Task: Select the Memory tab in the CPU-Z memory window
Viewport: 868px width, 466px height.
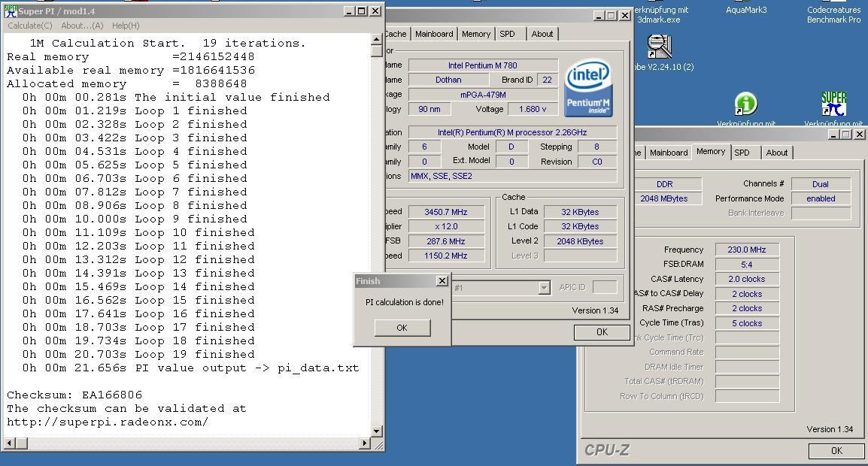Action: pos(711,151)
